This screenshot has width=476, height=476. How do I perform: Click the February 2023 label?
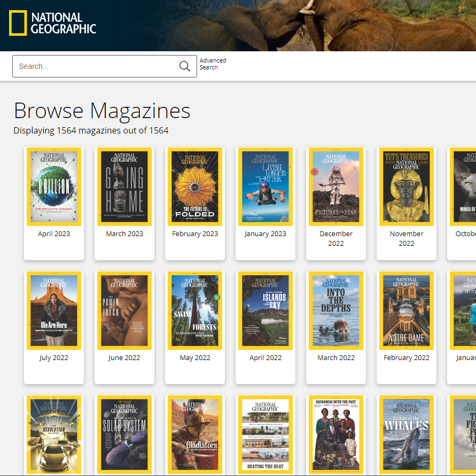[x=195, y=234]
